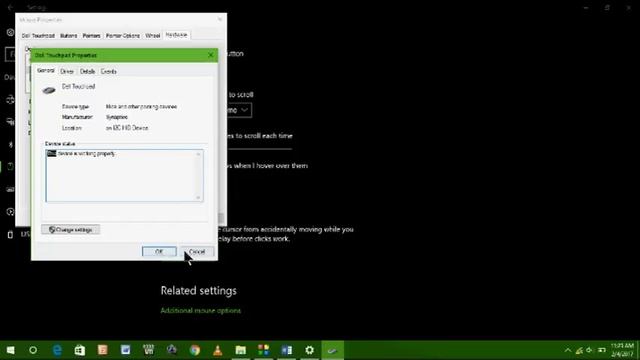Confirm with the OK button

pyautogui.click(x=159, y=251)
